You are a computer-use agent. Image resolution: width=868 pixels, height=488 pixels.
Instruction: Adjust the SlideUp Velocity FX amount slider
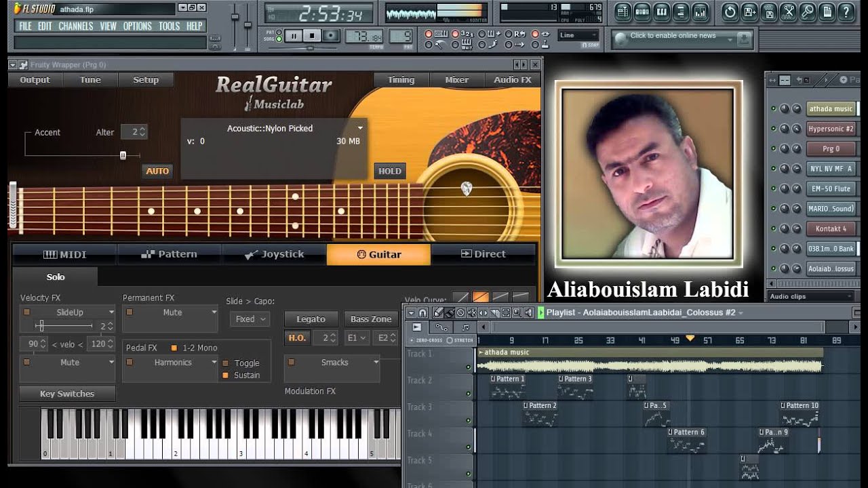click(40, 326)
